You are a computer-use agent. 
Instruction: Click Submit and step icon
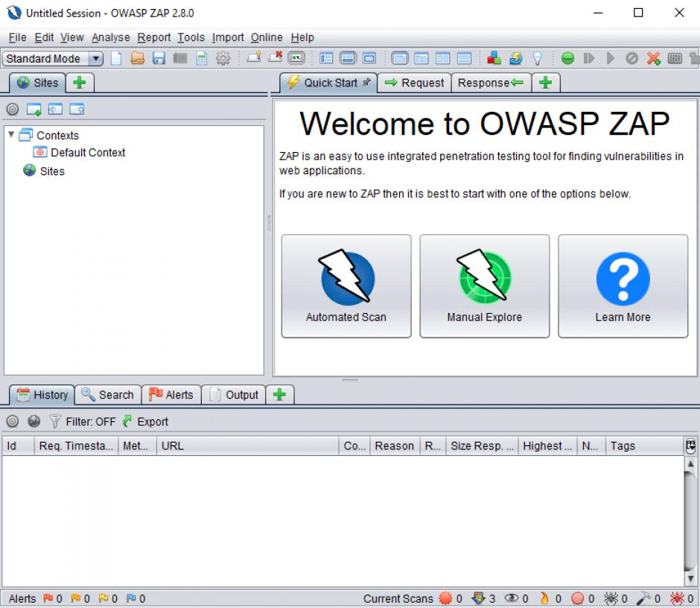589,59
